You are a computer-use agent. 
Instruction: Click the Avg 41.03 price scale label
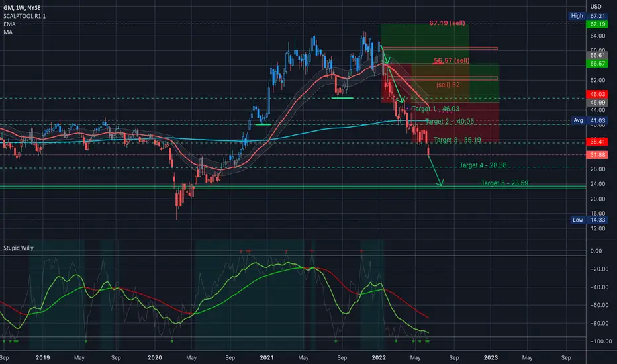point(589,120)
